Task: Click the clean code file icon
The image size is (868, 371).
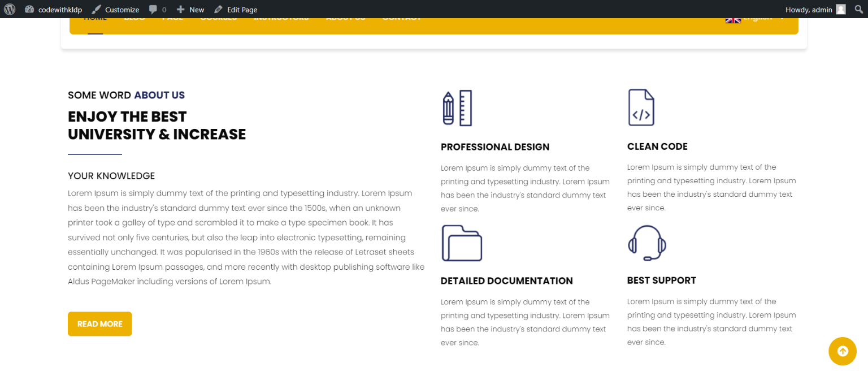Action: pos(641,107)
